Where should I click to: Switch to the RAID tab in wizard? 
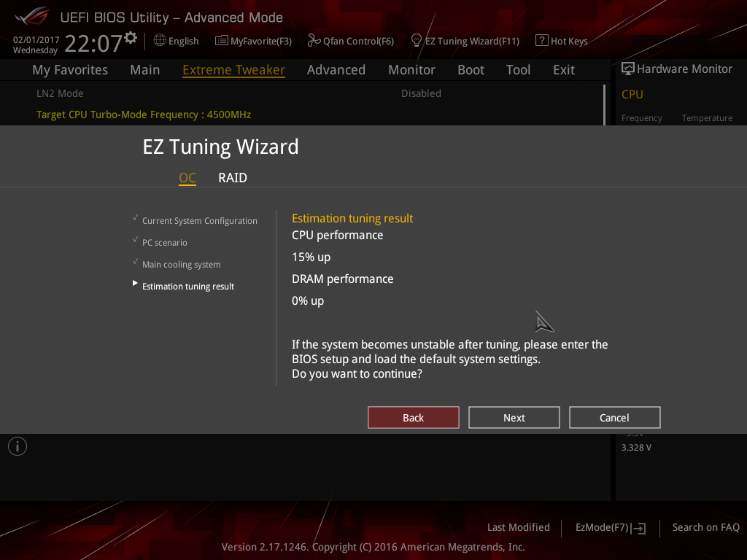pos(233,178)
